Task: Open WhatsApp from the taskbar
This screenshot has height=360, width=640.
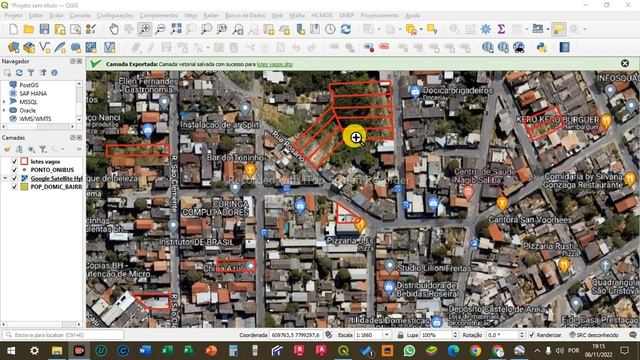Action: [x=409, y=351]
